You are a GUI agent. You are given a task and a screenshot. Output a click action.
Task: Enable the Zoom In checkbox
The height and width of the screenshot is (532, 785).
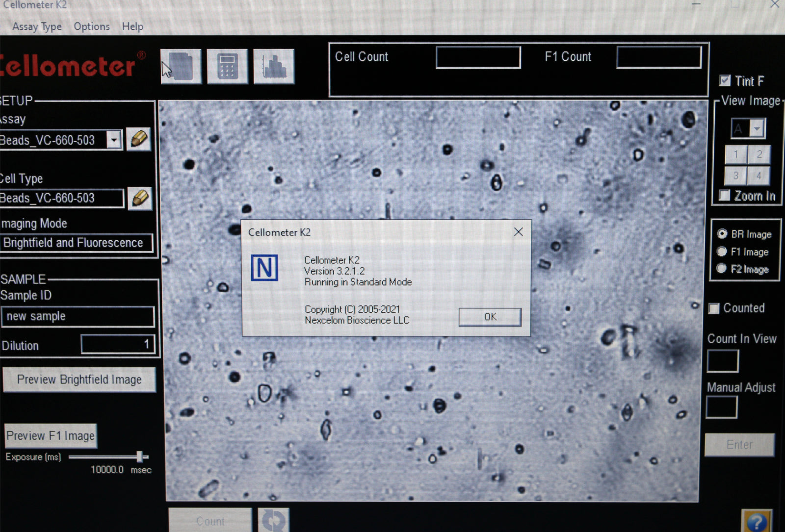tap(724, 195)
